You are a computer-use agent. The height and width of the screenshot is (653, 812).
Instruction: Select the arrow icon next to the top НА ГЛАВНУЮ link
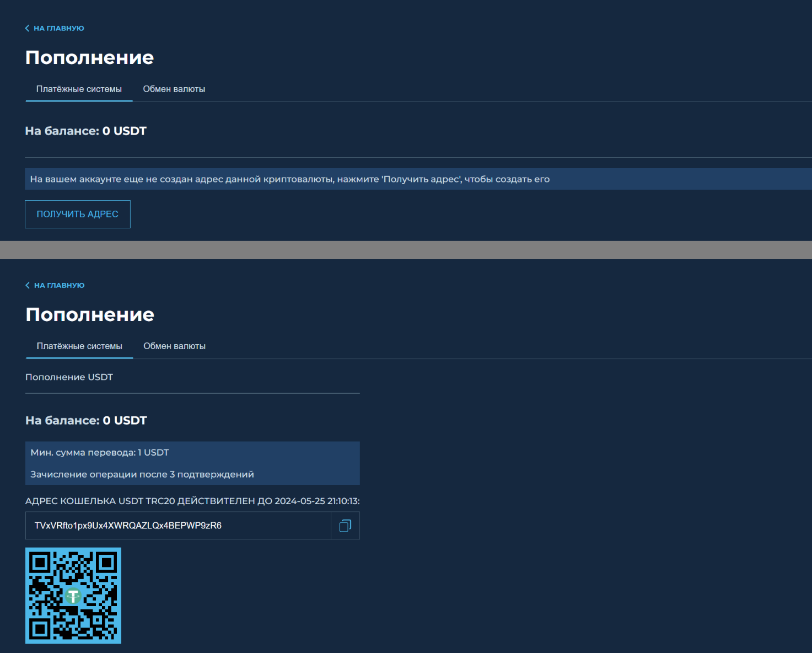coord(27,28)
